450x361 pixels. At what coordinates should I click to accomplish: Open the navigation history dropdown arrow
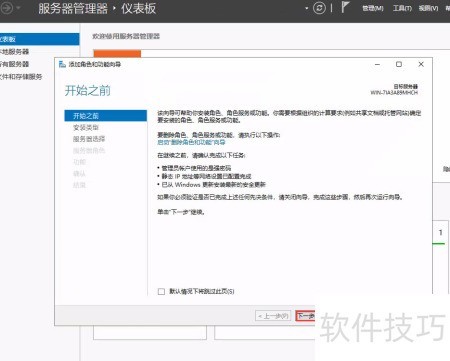tap(18, 8)
